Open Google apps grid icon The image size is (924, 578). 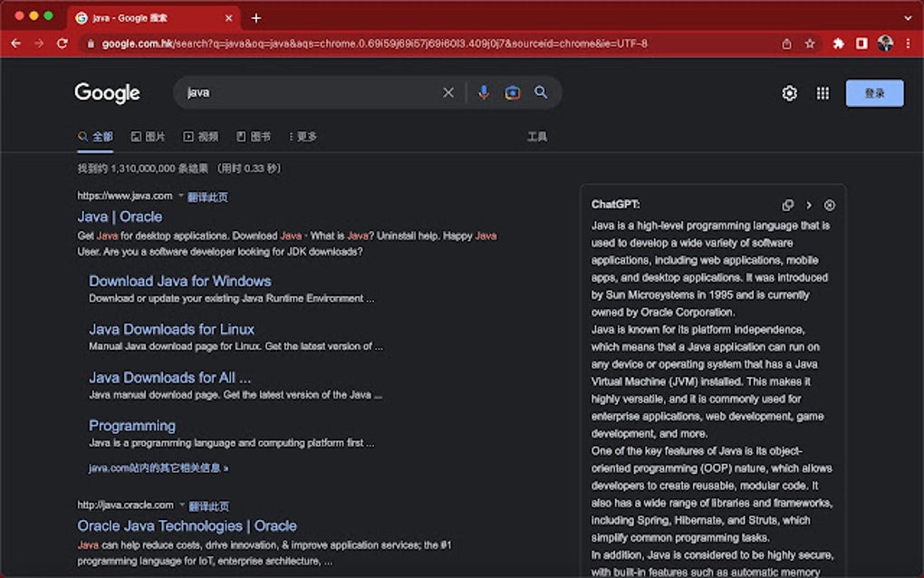(x=823, y=92)
